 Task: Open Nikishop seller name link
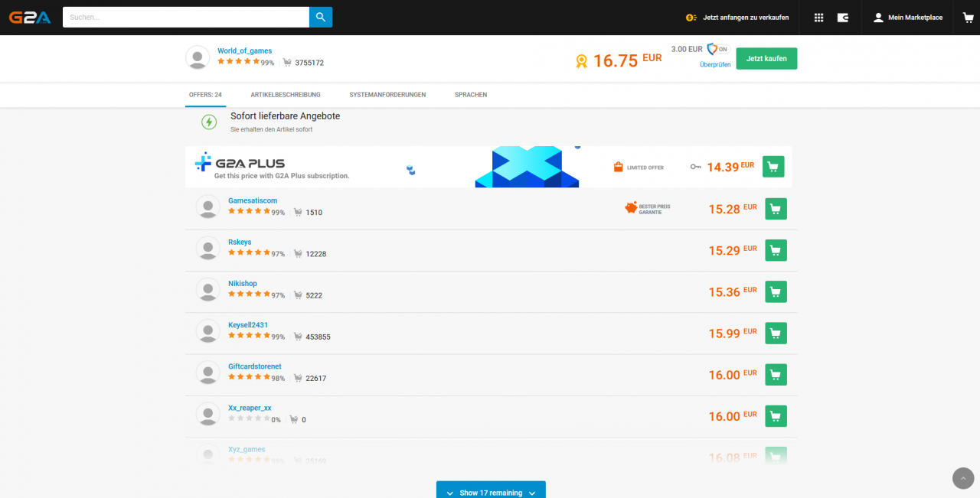tap(243, 283)
